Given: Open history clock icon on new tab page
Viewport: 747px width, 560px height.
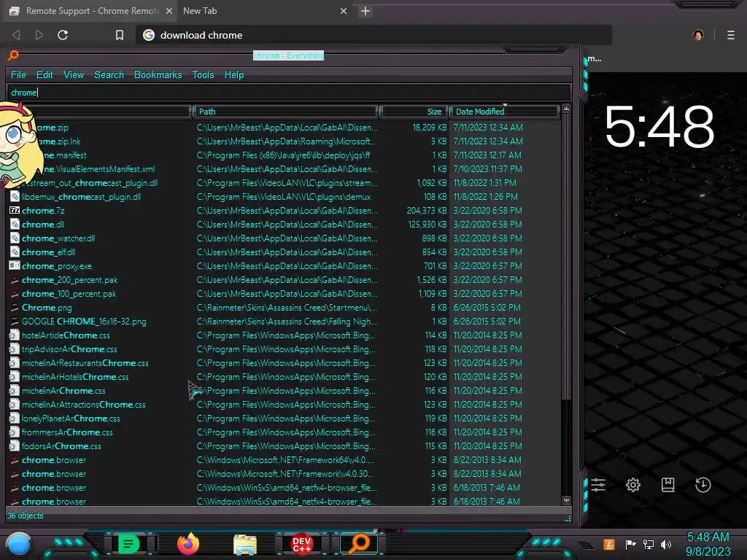Looking at the screenshot, I should pos(703,485).
